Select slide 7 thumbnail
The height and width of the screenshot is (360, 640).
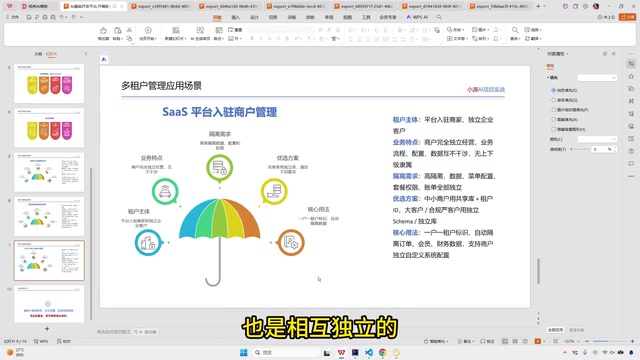coord(49,172)
